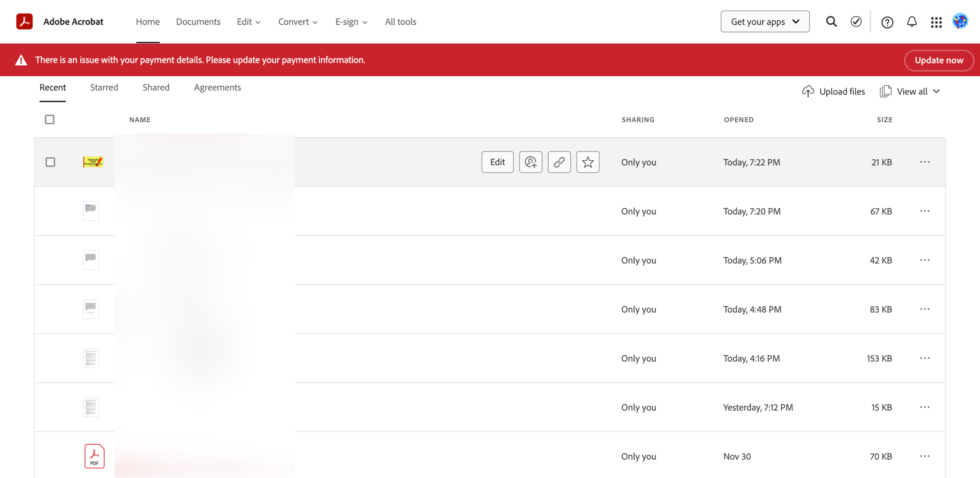Open the help question mark icon

(887, 22)
